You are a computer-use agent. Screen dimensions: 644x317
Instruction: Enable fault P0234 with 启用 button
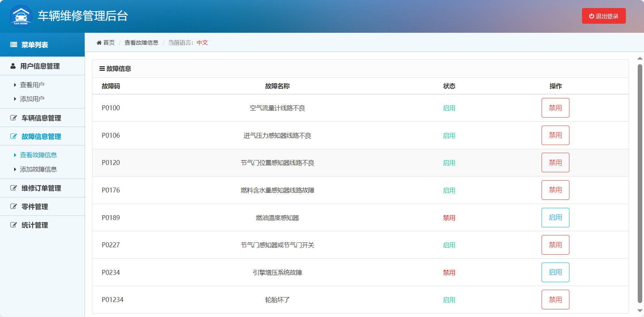[x=555, y=272]
